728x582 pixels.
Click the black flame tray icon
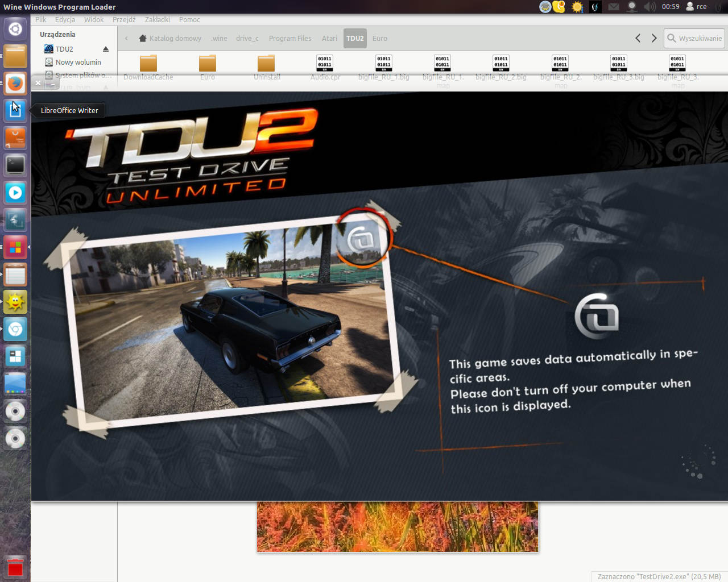click(x=595, y=7)
